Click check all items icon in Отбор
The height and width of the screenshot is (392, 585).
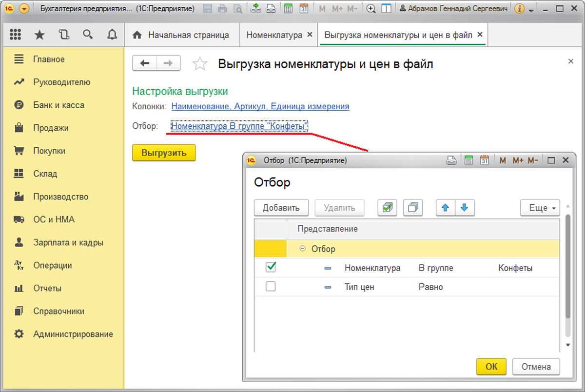tap(388, 208)
